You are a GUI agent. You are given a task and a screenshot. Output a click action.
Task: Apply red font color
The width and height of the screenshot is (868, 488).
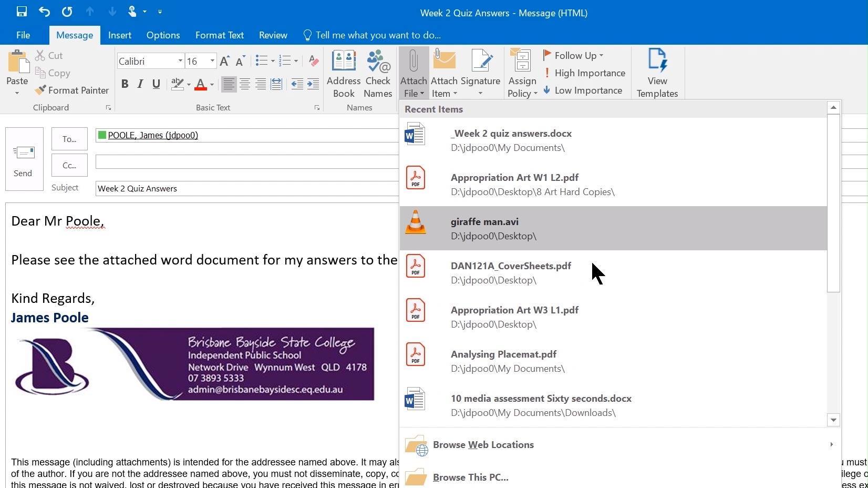tap(200, 84)
